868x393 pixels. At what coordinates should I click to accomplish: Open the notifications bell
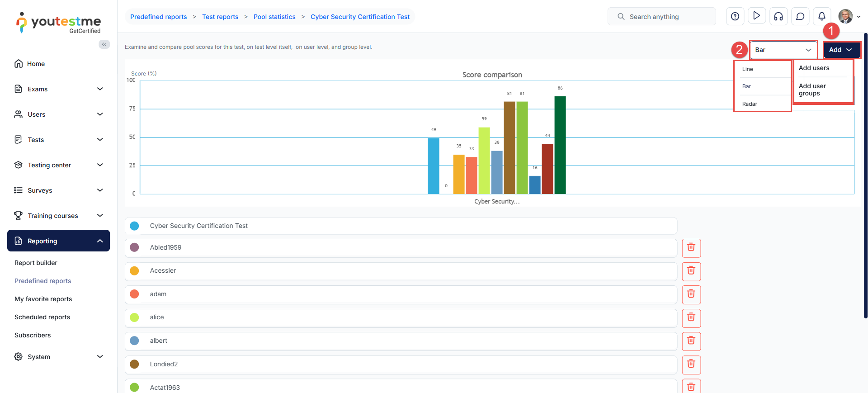click(x=822, y=16)
